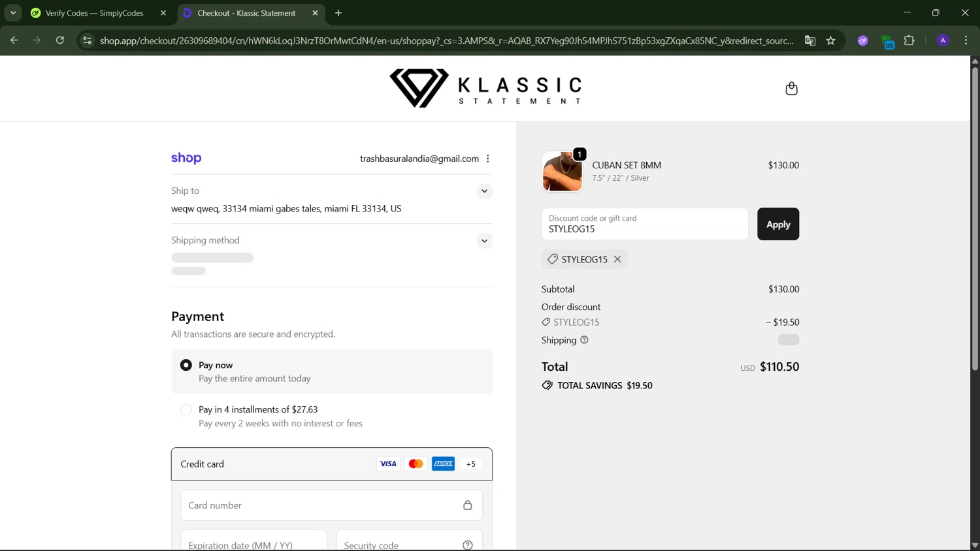Click the security code help icon
The width and height of the screenshot is (980, 551).
pyautogui.click(x=468, y=545)
